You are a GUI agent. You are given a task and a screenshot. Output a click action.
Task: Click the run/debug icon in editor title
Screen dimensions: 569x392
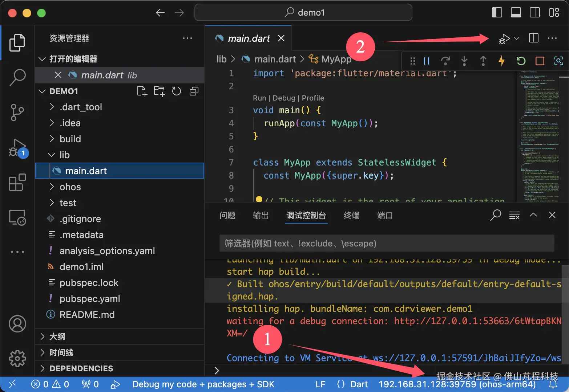504,38
